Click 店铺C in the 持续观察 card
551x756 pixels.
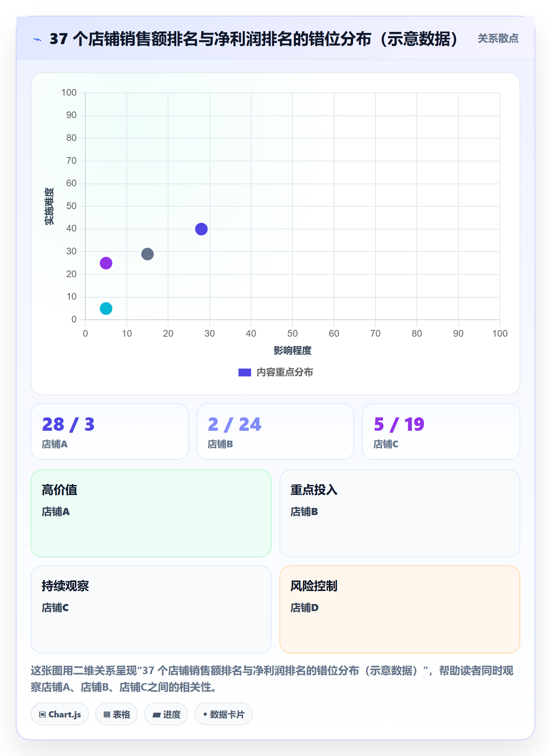point(55,608)
